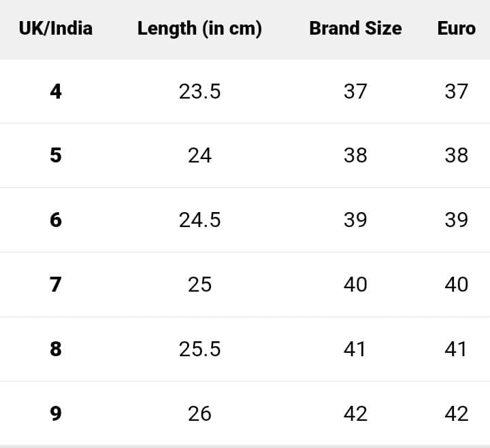Select UK/India size 7
The image size is (490, 448).
pyautogui.click(x=56, y=284)
